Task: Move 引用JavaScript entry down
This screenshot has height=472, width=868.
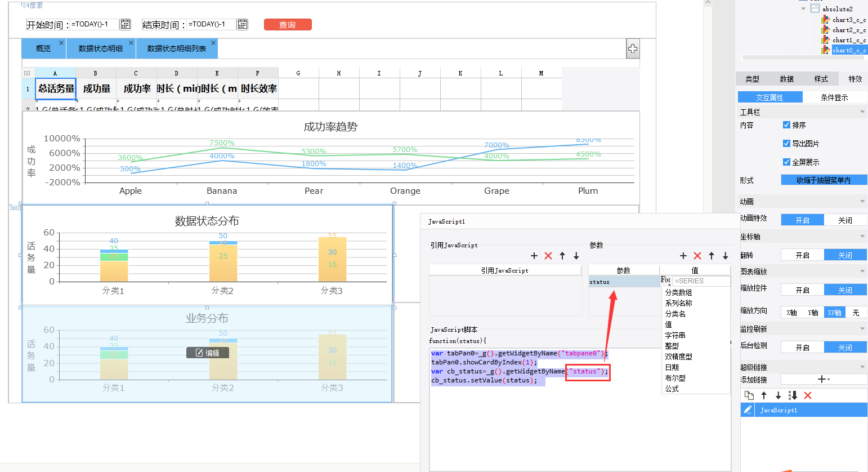Action: coord(576,256)
